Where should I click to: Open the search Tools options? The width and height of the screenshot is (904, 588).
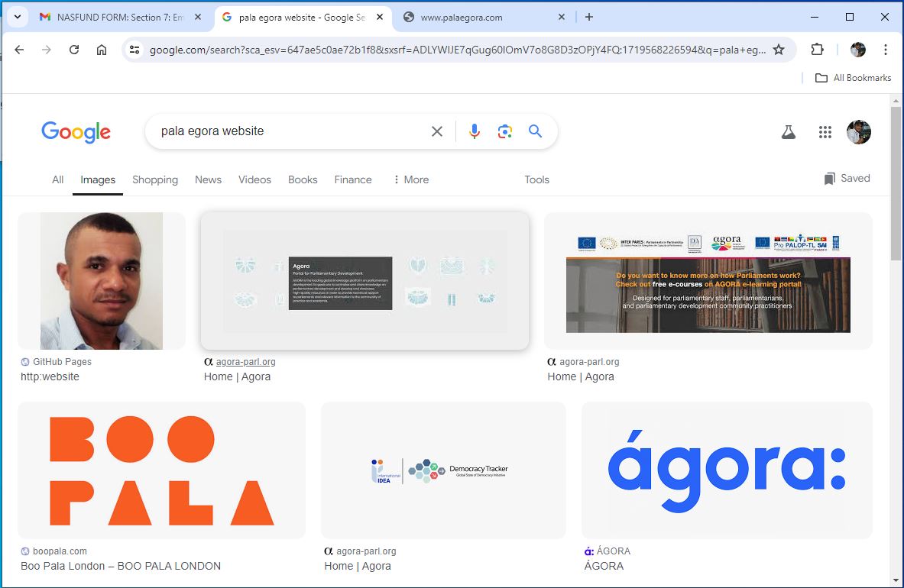tap(536, 179)
